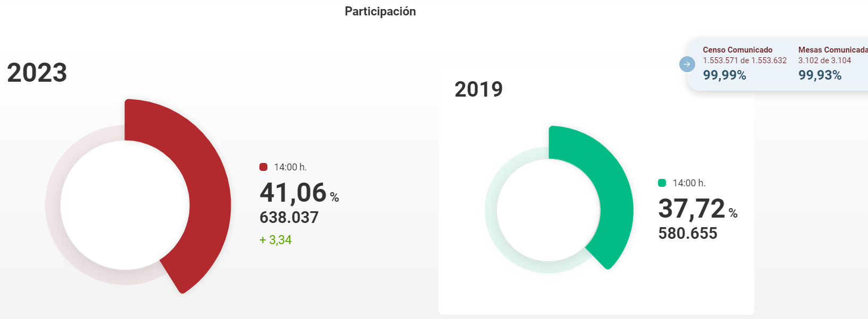This screenshot has height=319, width=868.
Task: Click the blue arrow expand icon
Action: (687, 64)
